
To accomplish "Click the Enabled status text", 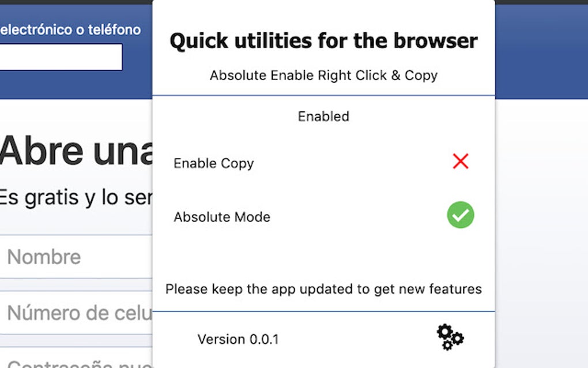I will tap(323, 117).
